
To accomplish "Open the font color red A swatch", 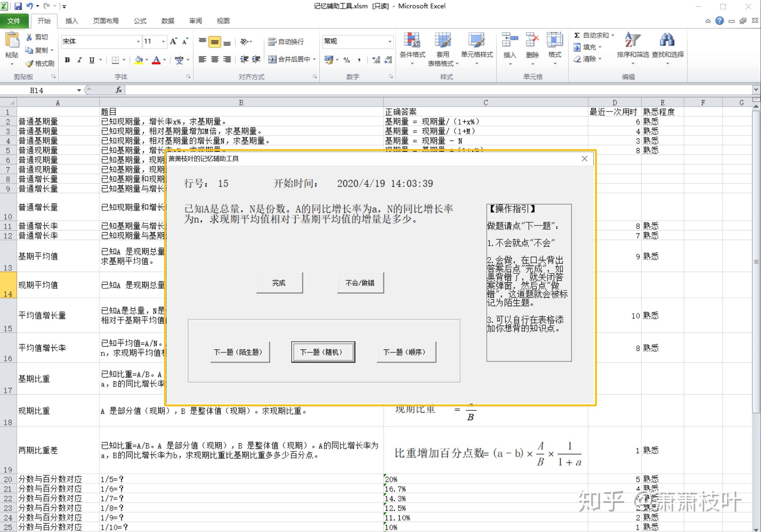I will click(156, 60).
